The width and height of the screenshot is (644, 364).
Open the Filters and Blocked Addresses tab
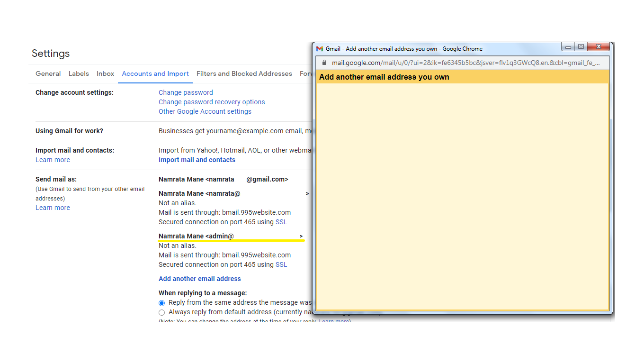pyautogui.click(x=244, y=74)
